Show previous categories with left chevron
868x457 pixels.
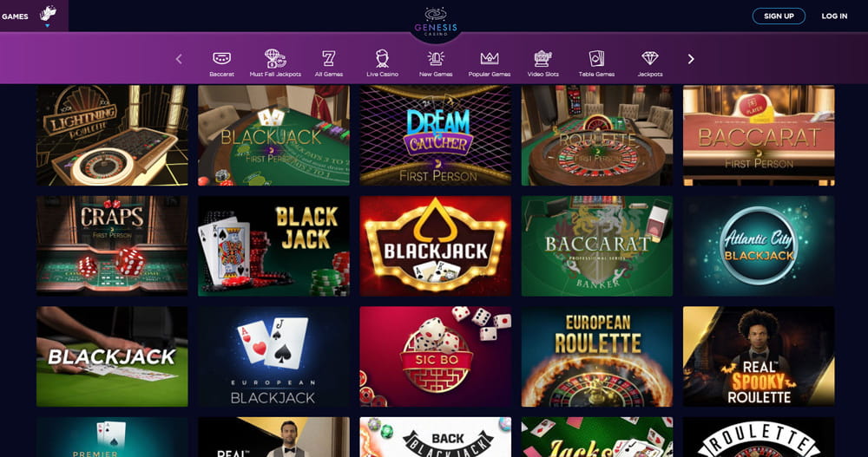[x=179, y=59]
